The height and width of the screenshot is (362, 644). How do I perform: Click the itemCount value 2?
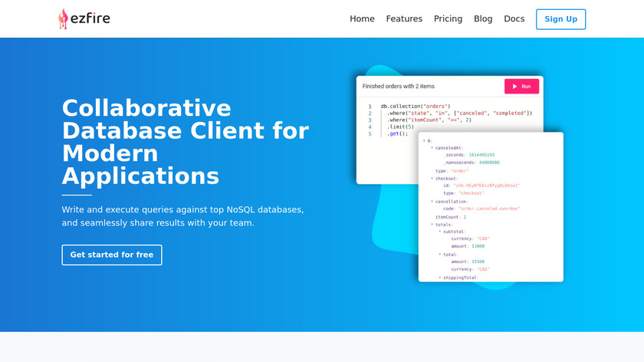[x=465, y=216]
